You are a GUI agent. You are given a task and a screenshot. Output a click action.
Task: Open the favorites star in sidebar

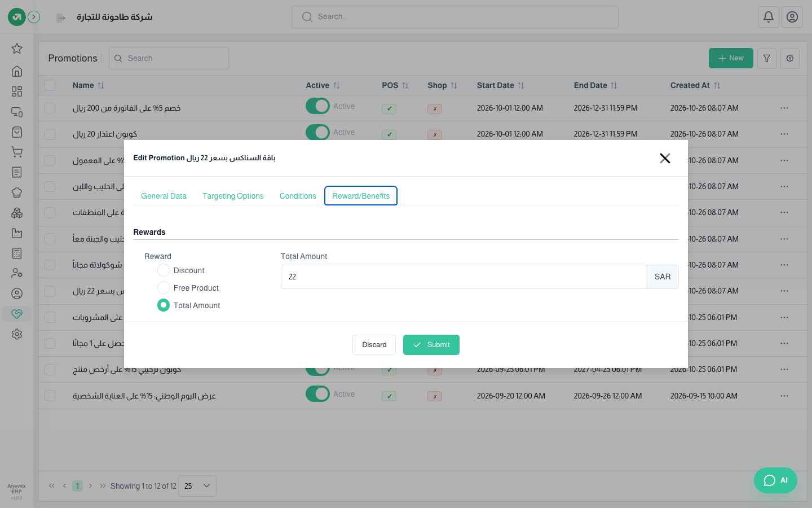[x=17, y=49]
